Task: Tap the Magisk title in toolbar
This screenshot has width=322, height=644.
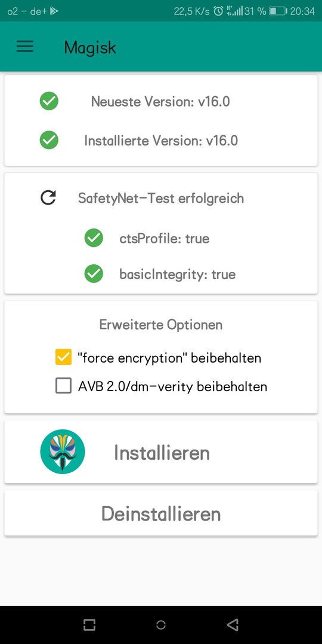Action: coord(90,48)
